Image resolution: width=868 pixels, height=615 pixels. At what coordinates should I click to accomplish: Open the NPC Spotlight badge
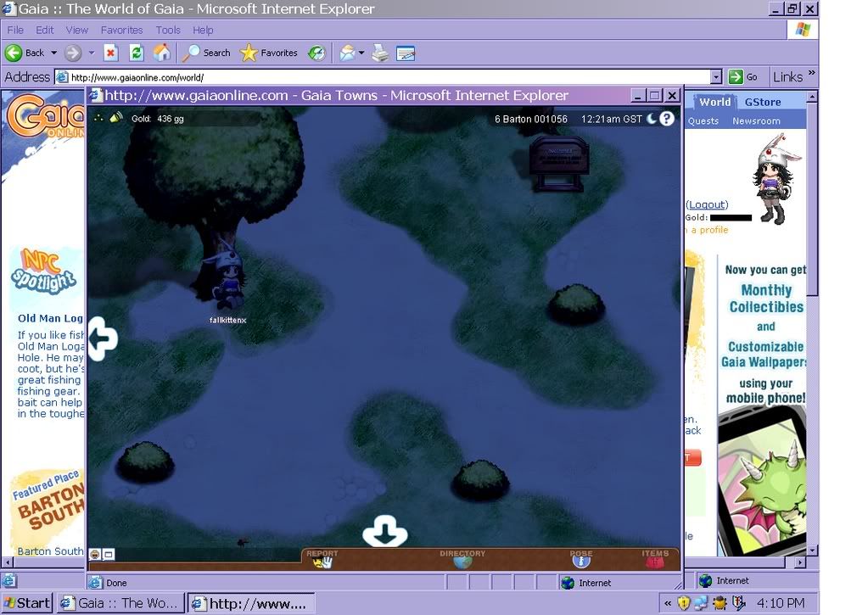point(44,271)
